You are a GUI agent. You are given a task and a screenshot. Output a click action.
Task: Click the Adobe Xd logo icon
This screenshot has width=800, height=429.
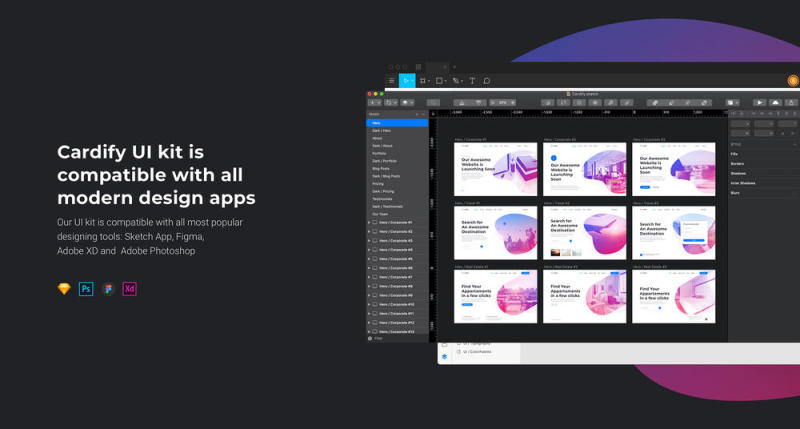point(130,289)
